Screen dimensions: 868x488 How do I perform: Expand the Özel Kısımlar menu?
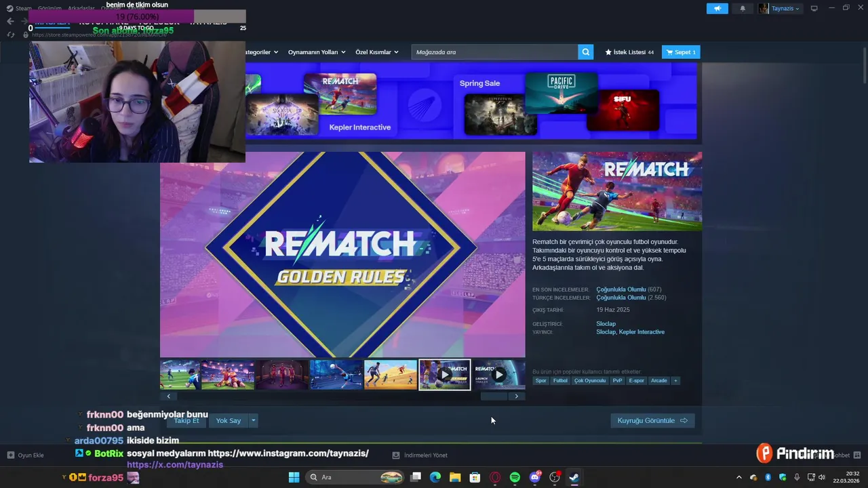tap(377, 52)
